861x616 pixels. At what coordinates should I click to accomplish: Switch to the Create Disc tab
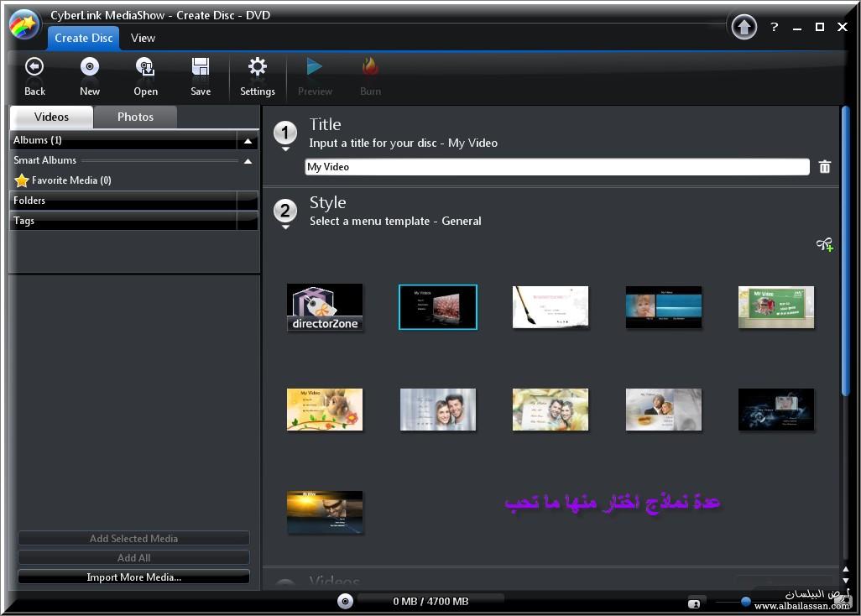pos(83,38)
